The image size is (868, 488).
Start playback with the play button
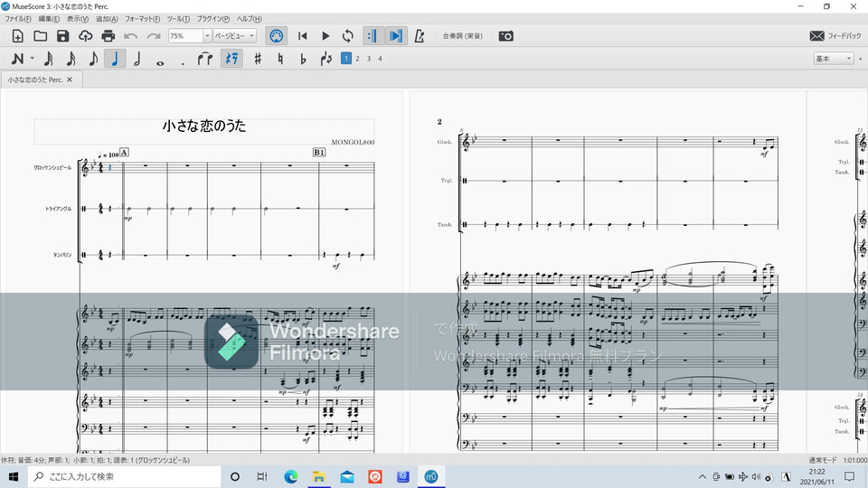(x=325, y=36)
